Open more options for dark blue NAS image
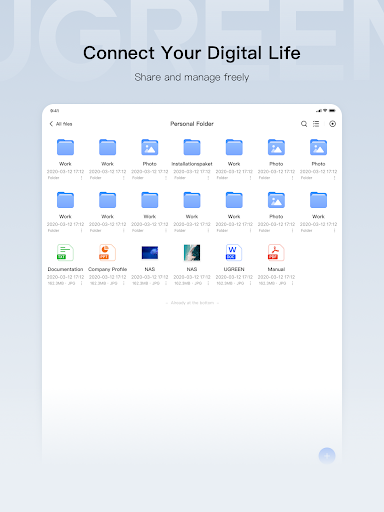The width and height of the screenshot is (384, 512). (x=166, y=283)
